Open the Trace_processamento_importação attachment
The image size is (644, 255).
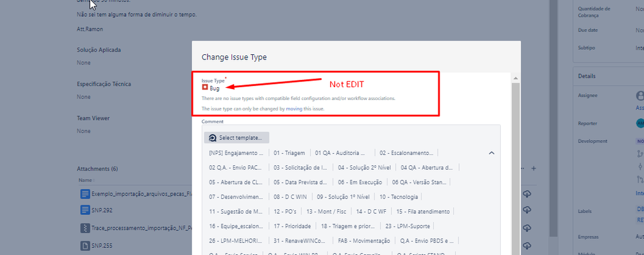(142, 228)
